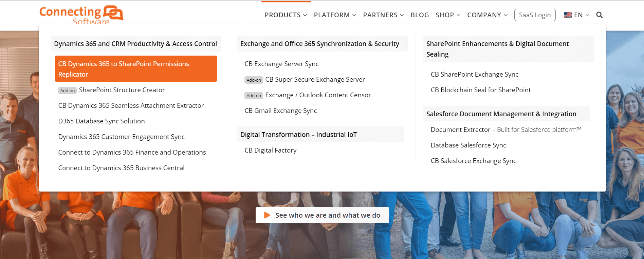The width and height of the screenshot is (644, 259).
Task: Click the flag icon beside EN
Action: pos(568,15)
